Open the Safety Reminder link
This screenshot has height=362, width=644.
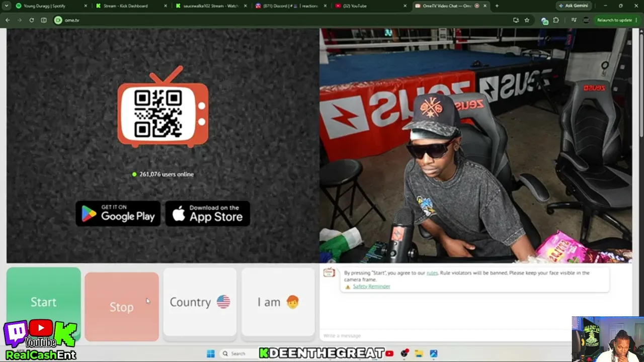click(371, 287)
